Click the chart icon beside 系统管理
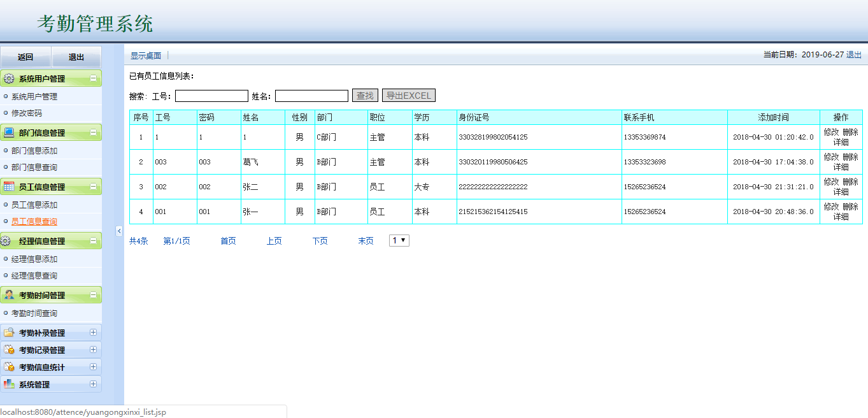868x418 pixels. click(9, 384)
